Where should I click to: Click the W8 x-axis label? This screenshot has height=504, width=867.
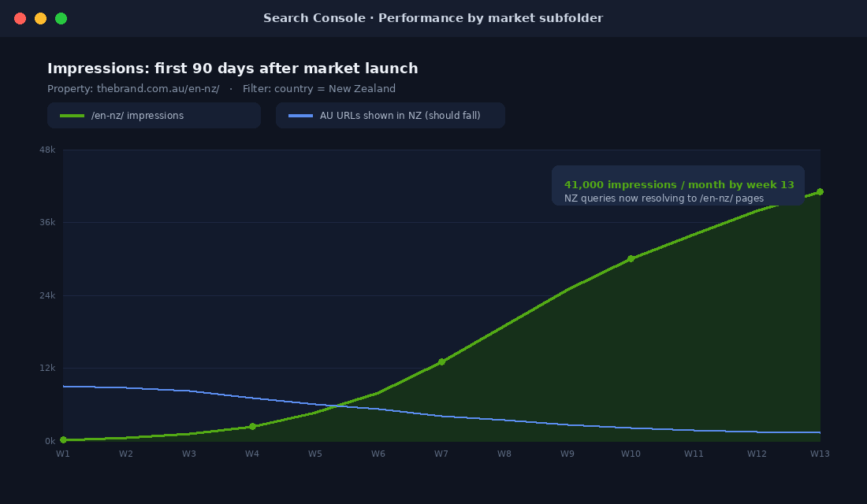click(504, 454)
